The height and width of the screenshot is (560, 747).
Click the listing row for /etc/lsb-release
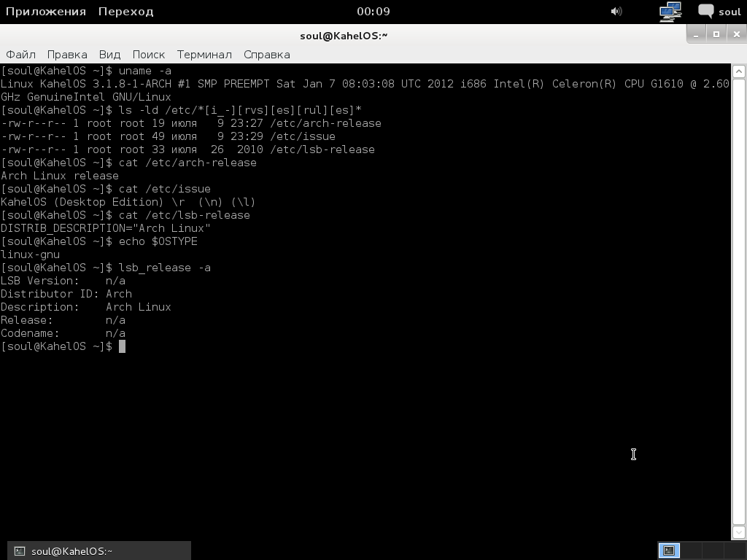187,149
